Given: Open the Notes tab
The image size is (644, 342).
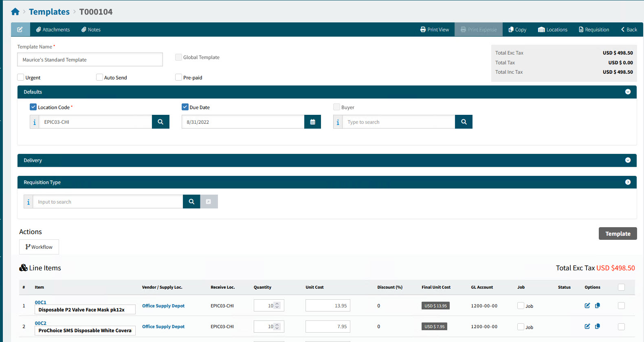Looking at the screenshot, I should click(x=91, y=30).
